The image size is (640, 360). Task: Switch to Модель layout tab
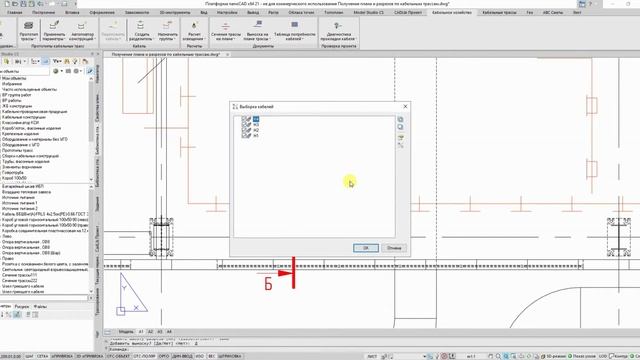pyautogui.click(x=126, y=332)
